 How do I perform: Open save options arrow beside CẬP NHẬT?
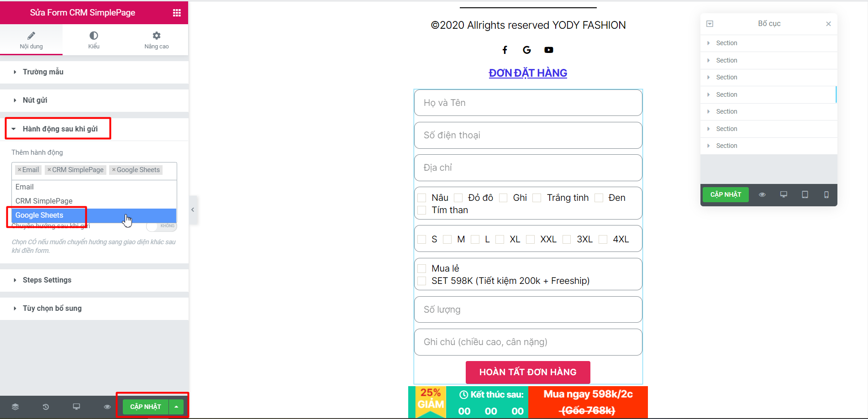pos(176,407)
